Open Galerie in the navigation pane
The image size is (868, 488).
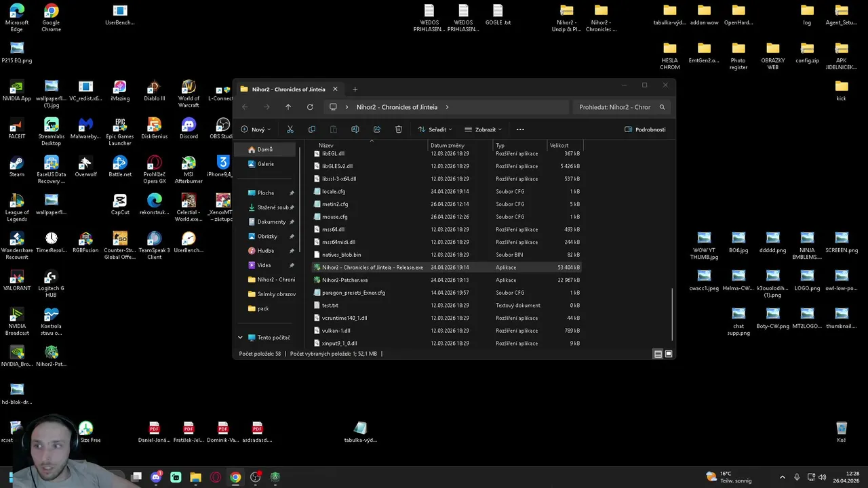[266, 164]
